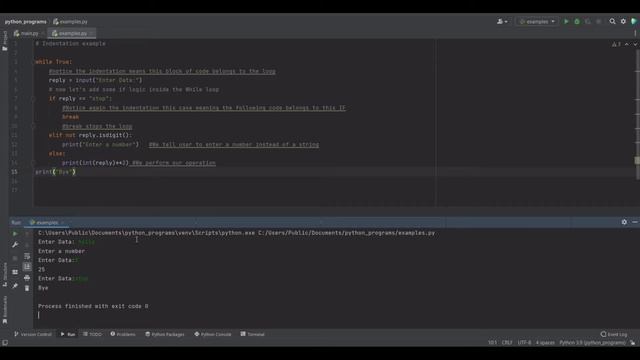The image size is (640, 360).
Task: Click the 4 spaces indent setting
Action: [545, 343]
